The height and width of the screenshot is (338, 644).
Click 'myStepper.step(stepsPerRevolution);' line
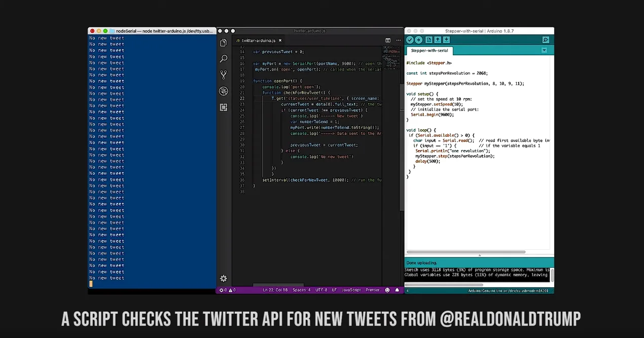(455, 156)
